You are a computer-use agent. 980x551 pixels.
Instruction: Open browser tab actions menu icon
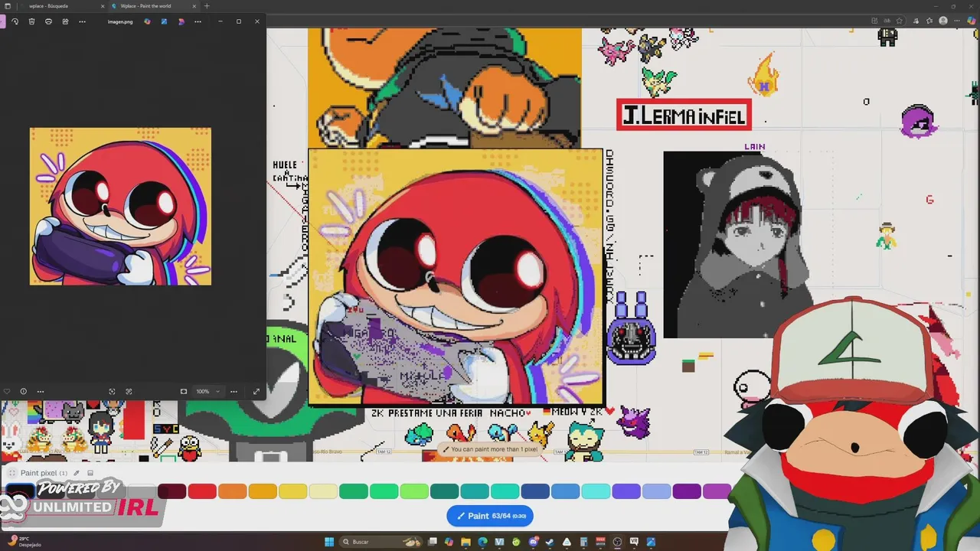(7, 6)
